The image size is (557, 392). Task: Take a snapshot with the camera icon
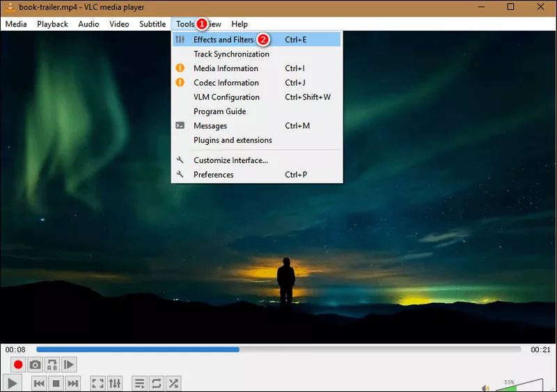[x=35, y=365]
